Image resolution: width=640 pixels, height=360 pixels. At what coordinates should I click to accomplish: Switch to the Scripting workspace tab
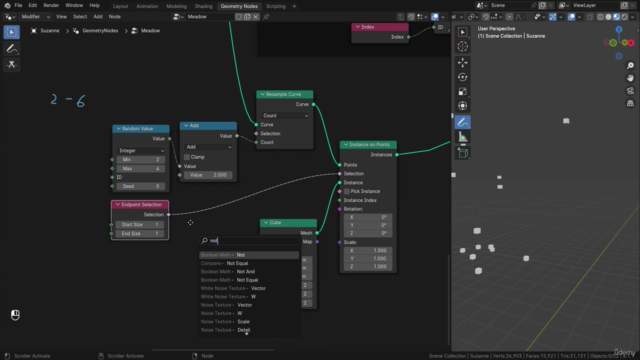tap(276, 6)
